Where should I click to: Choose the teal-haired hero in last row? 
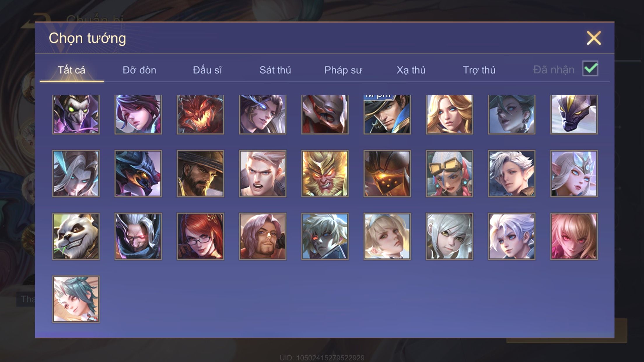tap(76, 299)
